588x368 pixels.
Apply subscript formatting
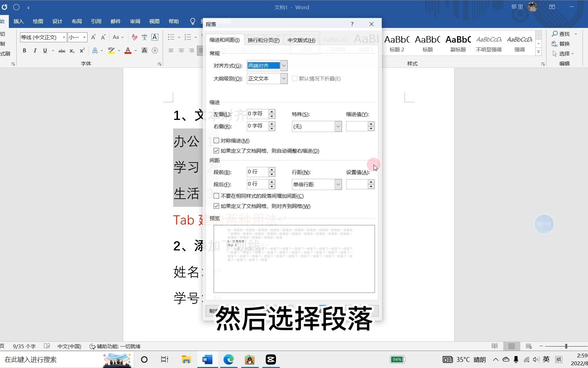(x=72, y=50)
